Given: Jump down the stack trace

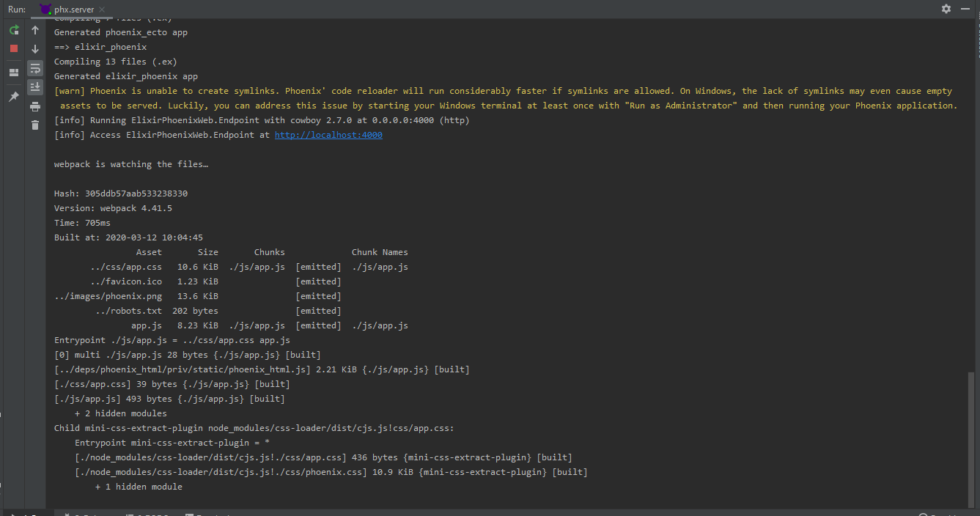Looking at the screenshot, I should tap(35, 49).
